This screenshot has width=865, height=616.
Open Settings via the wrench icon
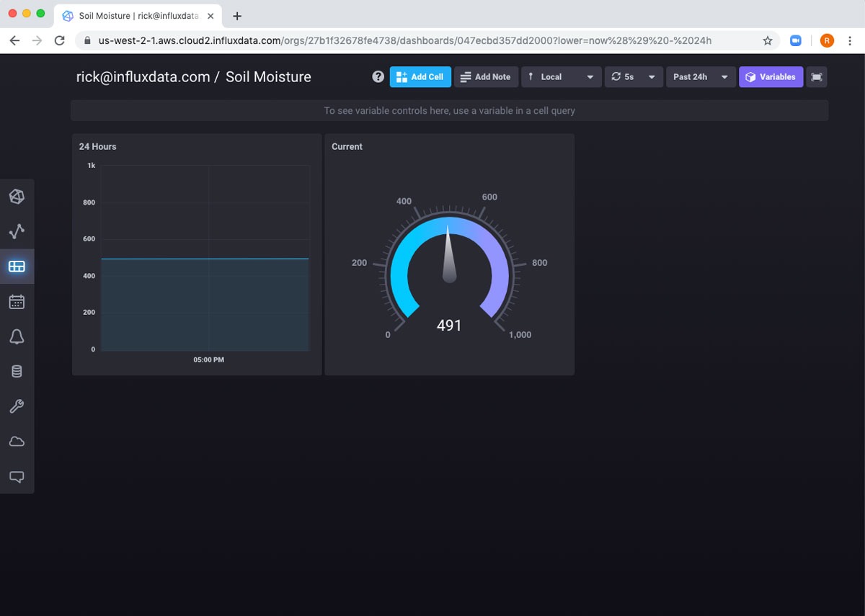[x=17, y=406]
